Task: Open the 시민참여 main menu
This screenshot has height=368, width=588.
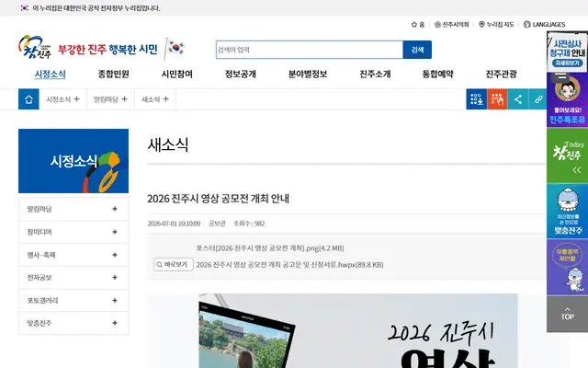Action: (177, 74)
